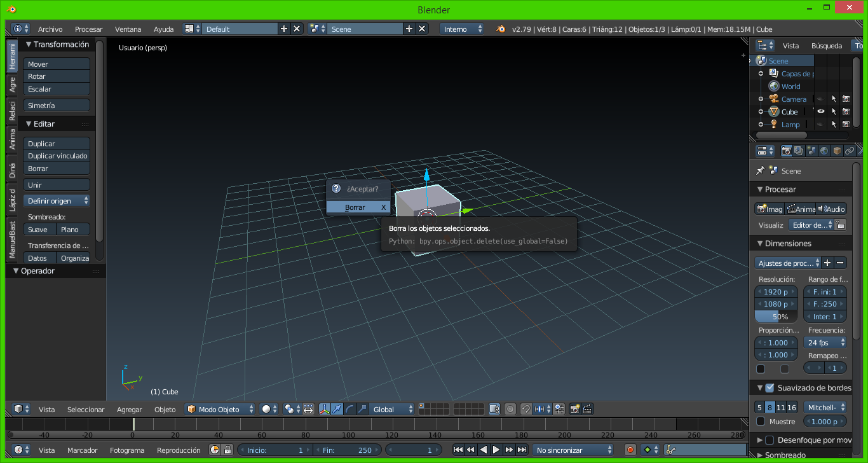Open the Definir origen dropdown
This screenshot has width=868, height=463.
point(57,200)
